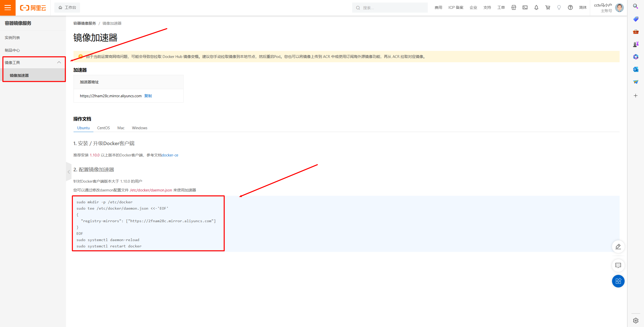Open the browser sidebar toolbox icon
The image size is (644, 327).
pyautogui.click(x=636, y=31)
